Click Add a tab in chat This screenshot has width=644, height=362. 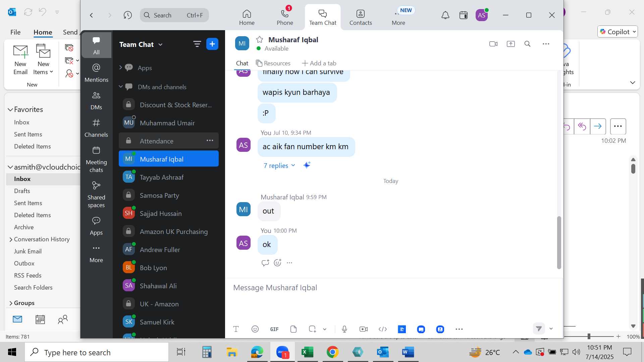click(319, 63)
